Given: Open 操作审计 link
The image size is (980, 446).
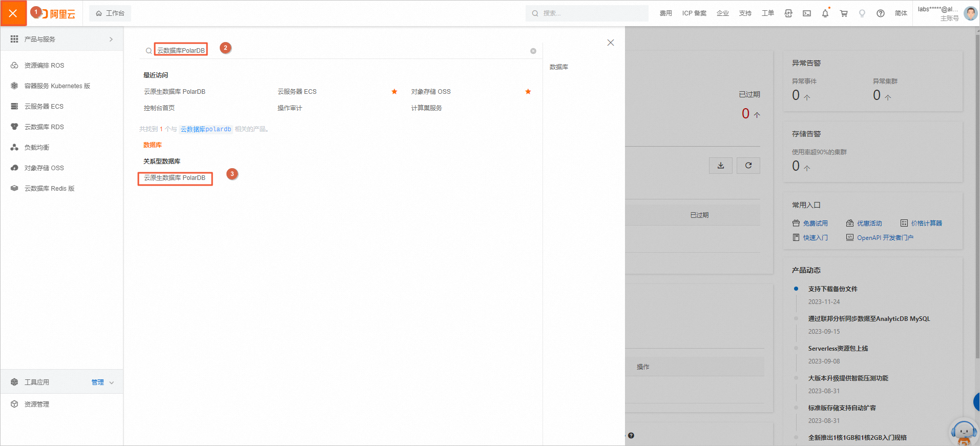Looking at the screenshot, I should pyautogui.click(x=290, y=108).
